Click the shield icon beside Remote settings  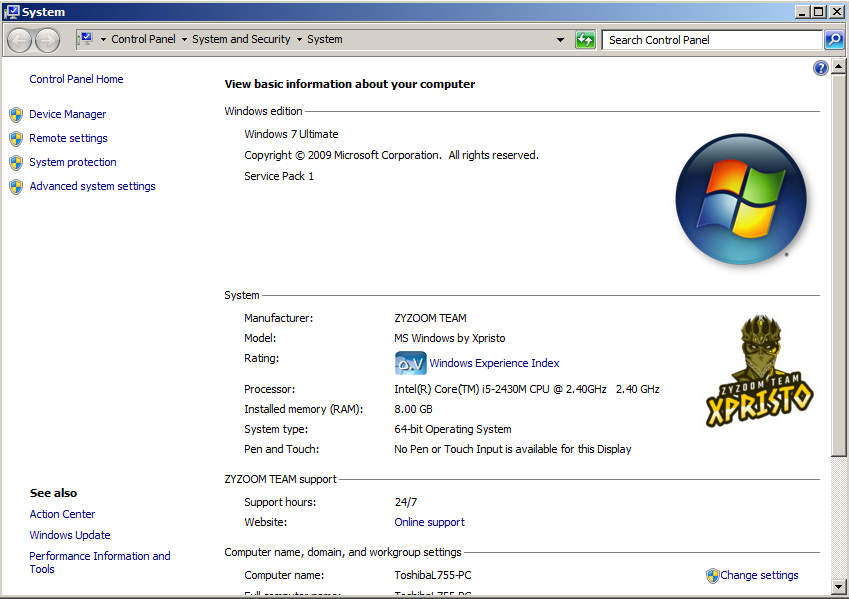coord(16,139)
